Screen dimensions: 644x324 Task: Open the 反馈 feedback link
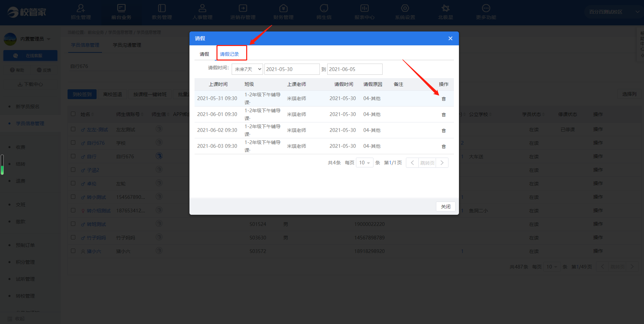44,70
